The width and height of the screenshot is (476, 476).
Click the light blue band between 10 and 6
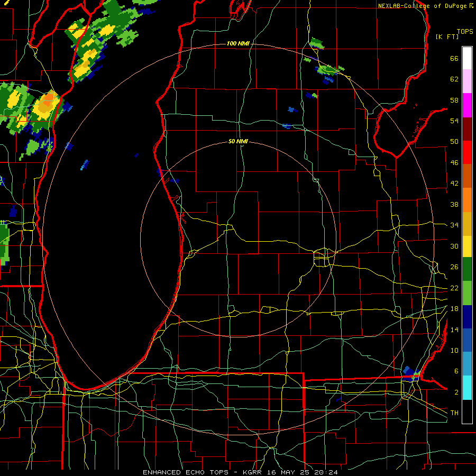tap(467, 364)
